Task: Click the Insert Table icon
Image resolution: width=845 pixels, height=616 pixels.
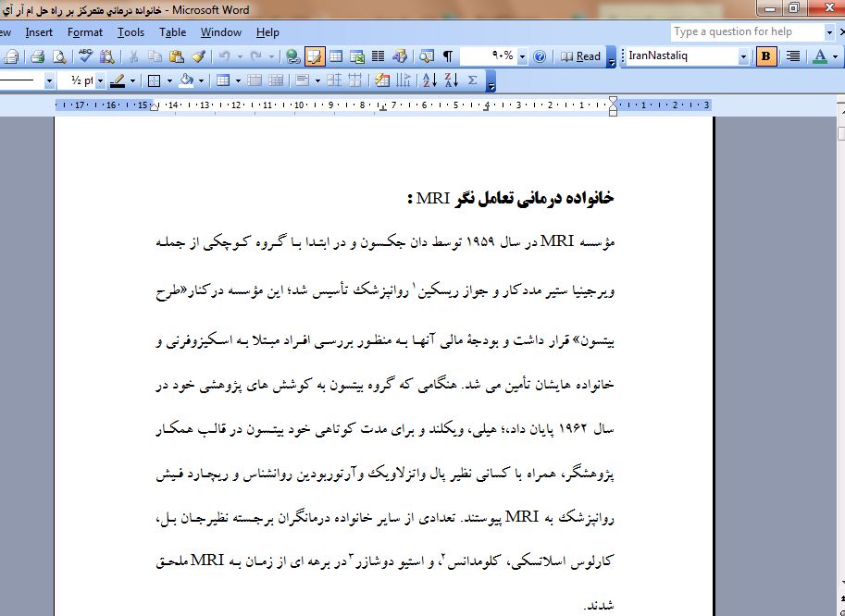Action: tap(337, 56)
